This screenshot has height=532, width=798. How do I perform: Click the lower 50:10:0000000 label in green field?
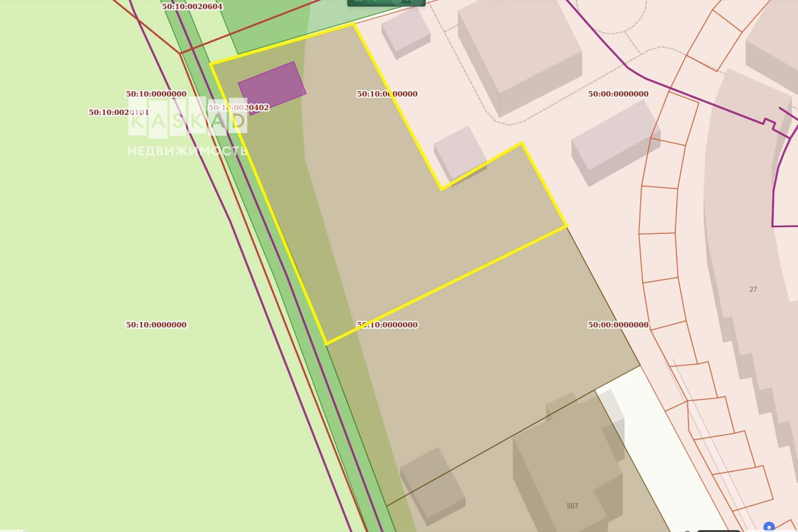pyautogui.click(x=156, y=325)
